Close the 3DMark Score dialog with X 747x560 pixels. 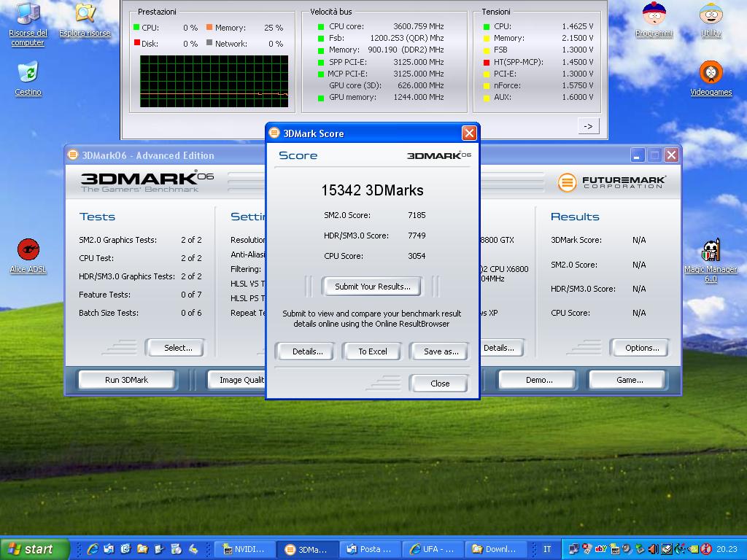(x=469, y=133)
